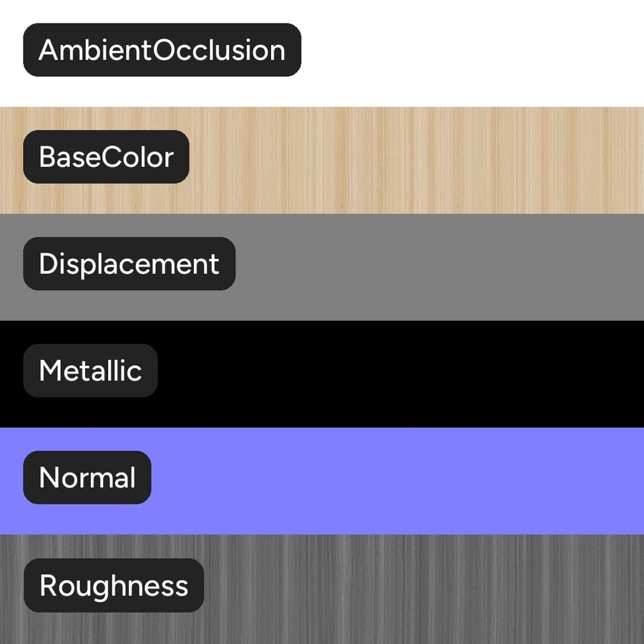Image resolution: width=644 pixels, height=644 pixels.
Task: Choose the Displacement label badge
Action: [129, 263]
